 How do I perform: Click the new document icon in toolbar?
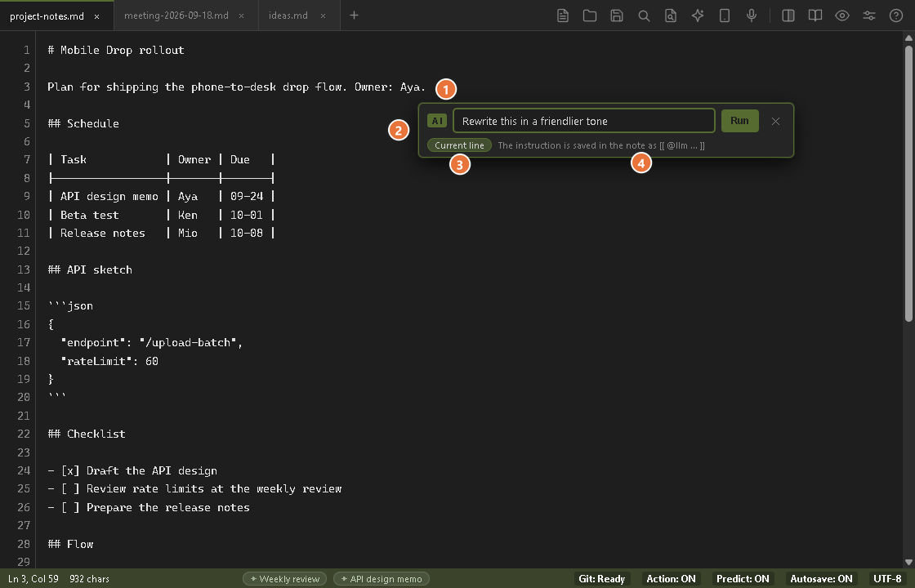tap(563, 16)
